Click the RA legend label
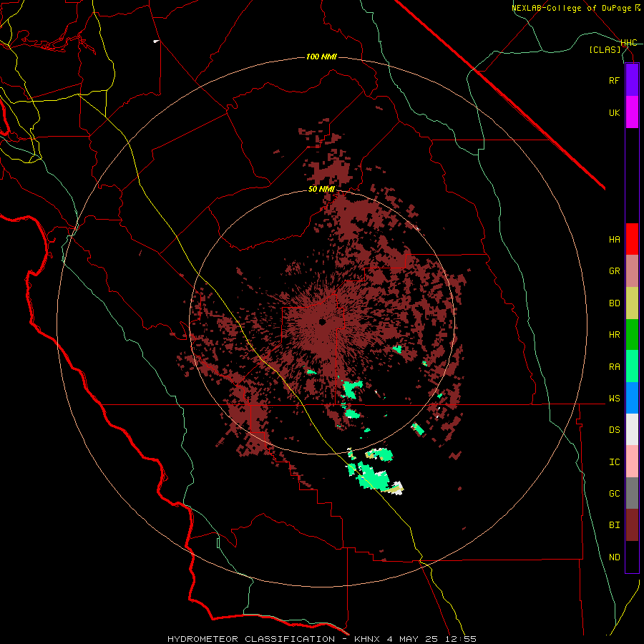 click(x=614, y=367)
